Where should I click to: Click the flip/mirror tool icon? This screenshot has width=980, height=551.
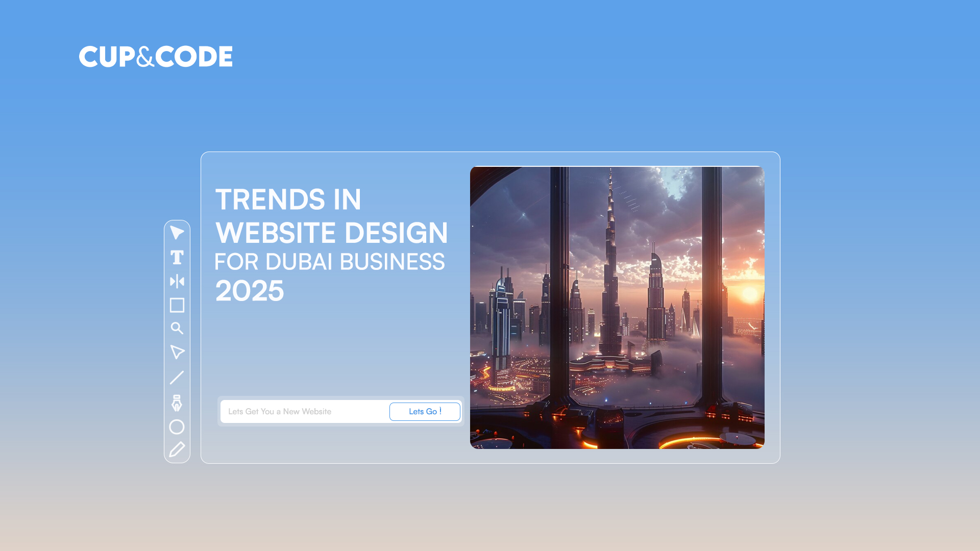[177, 281]
